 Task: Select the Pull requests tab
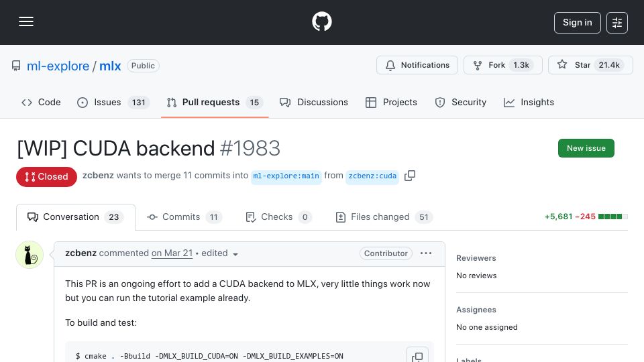click(x=215, y=102)
